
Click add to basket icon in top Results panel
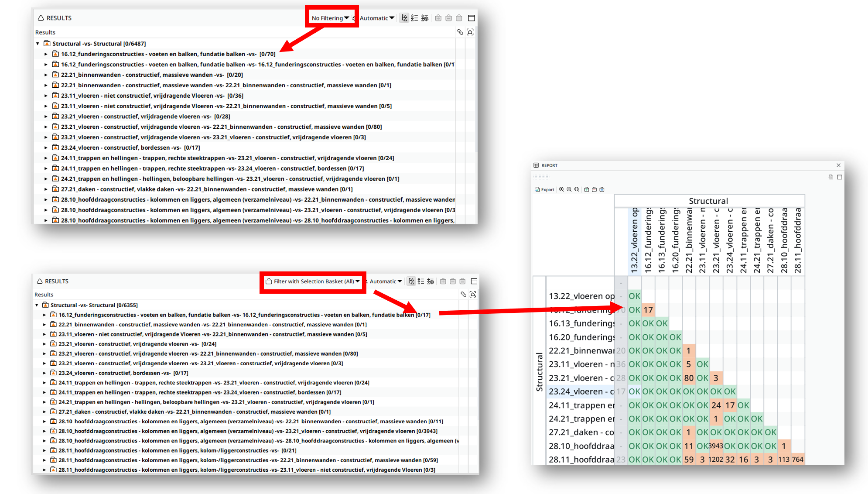pyautogui.click(x=438, y=18)
